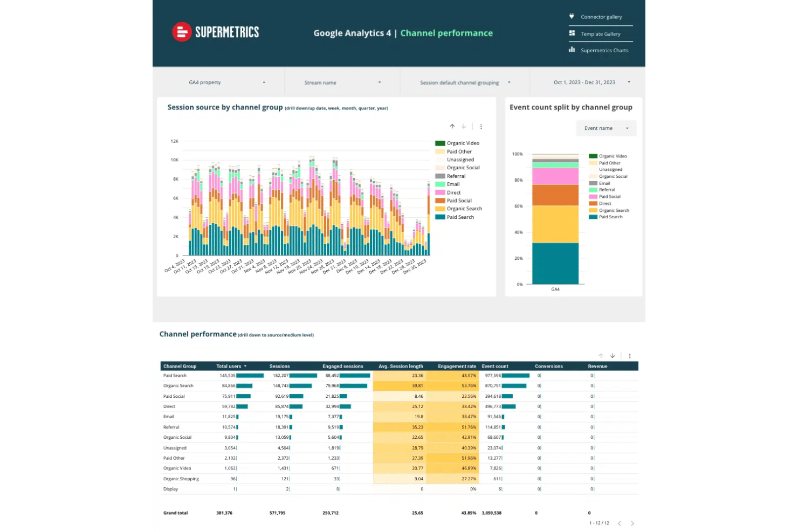Open channel performance table more options menu
The height and width of the screenshot is (532, 798).
[630, 356]
